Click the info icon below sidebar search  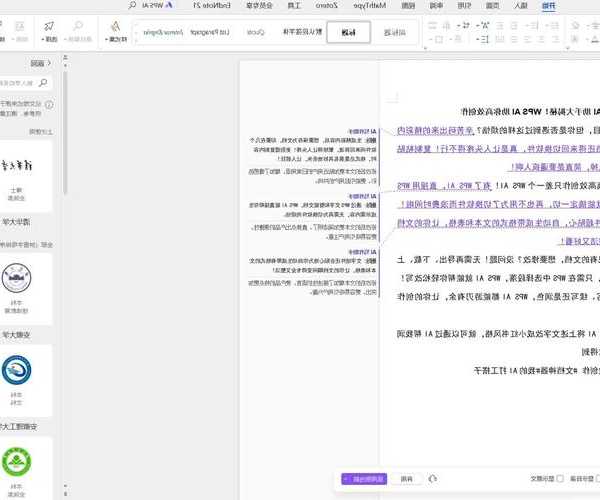point(50,104)
